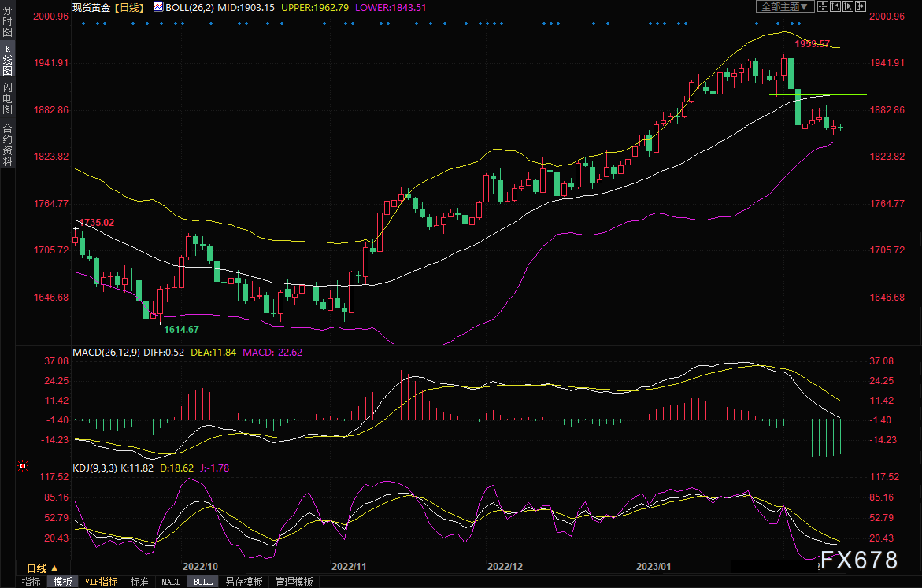Click the export arrow icon in chart toolbar
The image size is (922, 588).
861,6
